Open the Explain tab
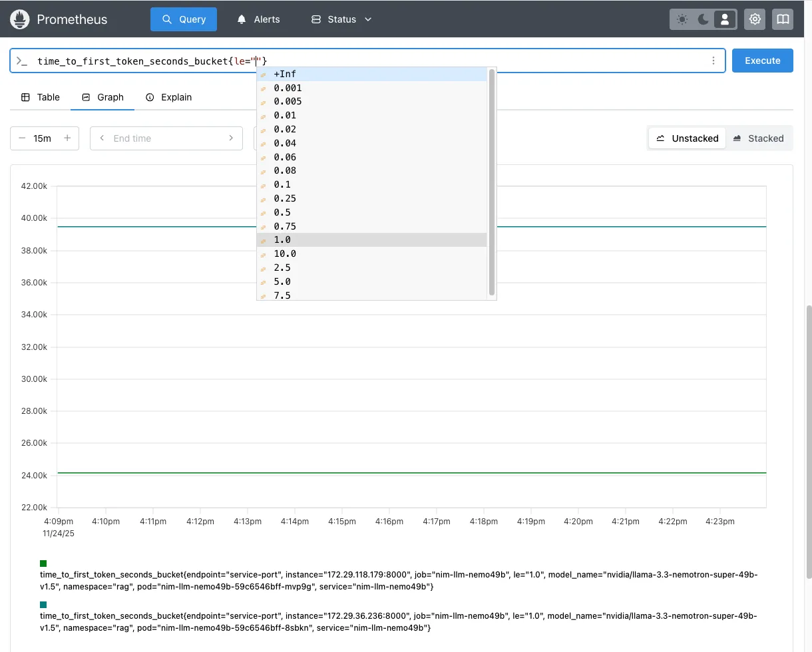This screenshot has width=812, height=652. pos(168,97)
